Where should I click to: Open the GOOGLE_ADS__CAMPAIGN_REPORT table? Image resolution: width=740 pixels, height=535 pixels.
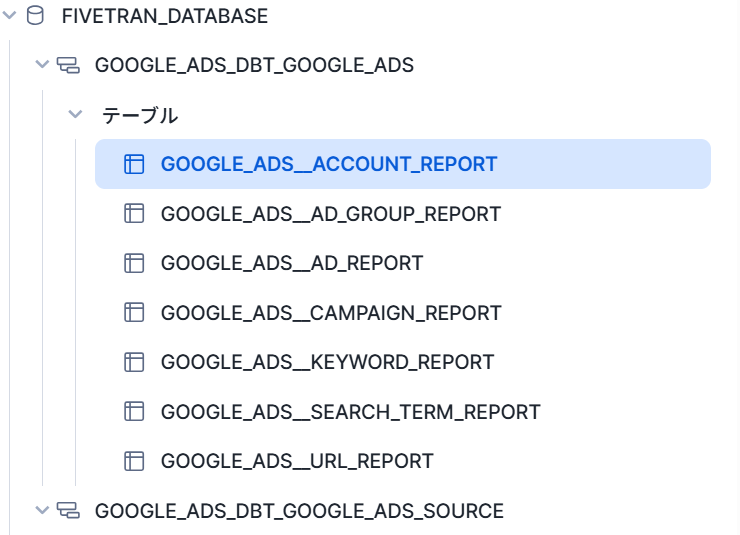(x=331, y=313)
